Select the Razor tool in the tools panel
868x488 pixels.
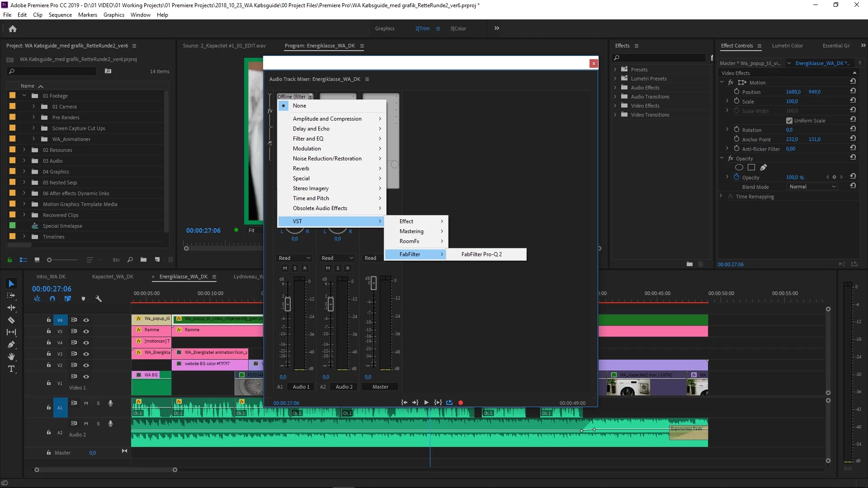click(x=11, y=320)
